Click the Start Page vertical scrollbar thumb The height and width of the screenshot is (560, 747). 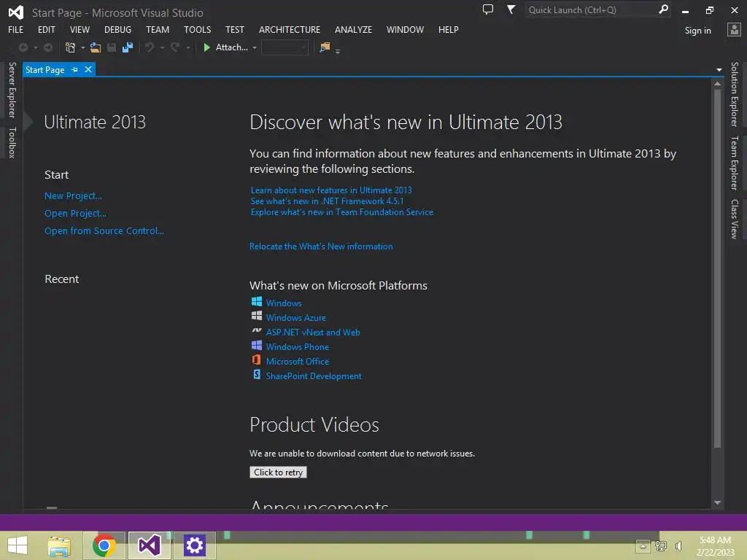[717, 268]
